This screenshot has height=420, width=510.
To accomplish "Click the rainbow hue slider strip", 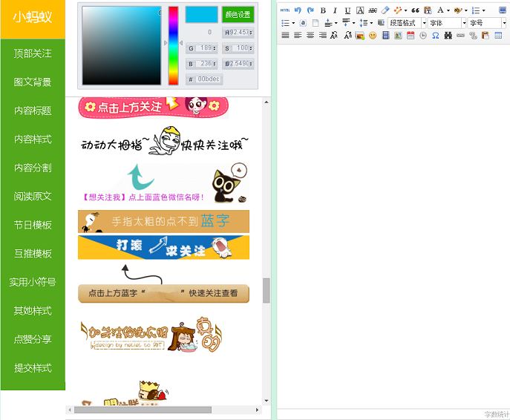I will pyautogui.click(x=174, y=45).
